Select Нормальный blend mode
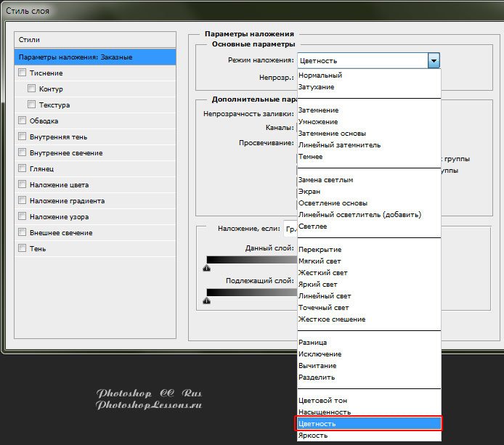This screenshot has width=504, height=445. pos(320,75)
